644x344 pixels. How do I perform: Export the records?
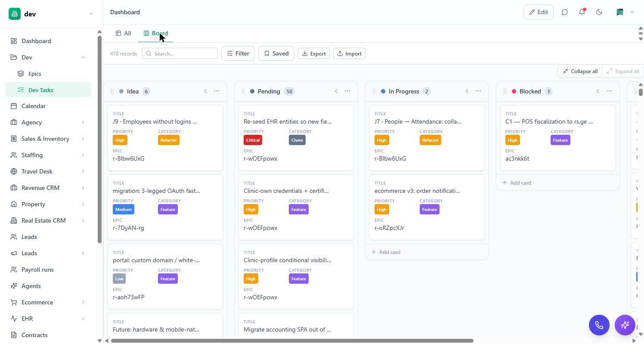coord(313,53)
